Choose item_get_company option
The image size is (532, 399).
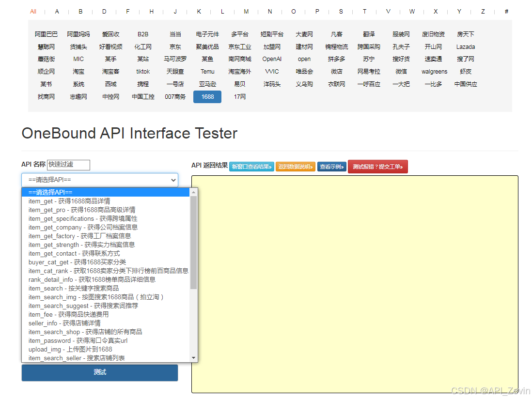[106, 227]
